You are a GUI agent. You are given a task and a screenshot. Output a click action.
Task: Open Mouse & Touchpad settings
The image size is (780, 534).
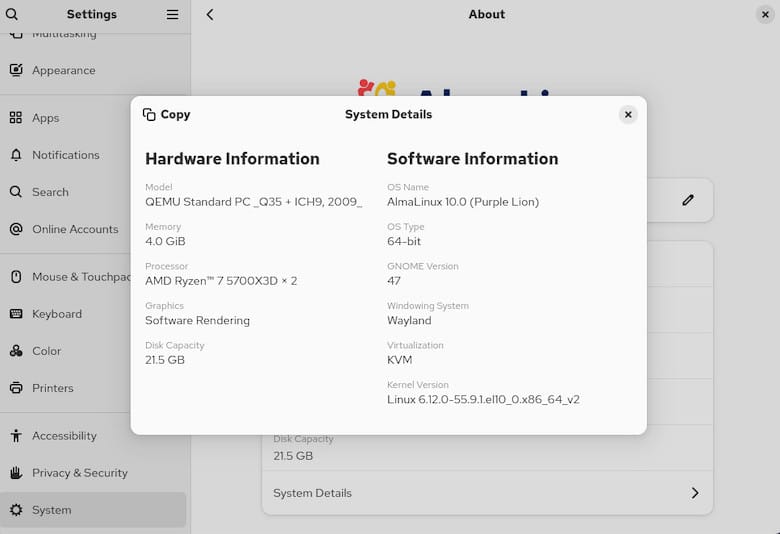(93, 277)
